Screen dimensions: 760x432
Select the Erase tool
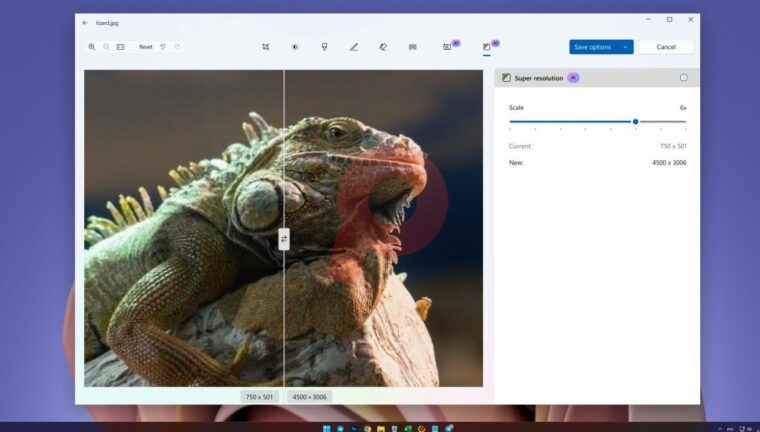pyautogui.click(x=383, y=47)
